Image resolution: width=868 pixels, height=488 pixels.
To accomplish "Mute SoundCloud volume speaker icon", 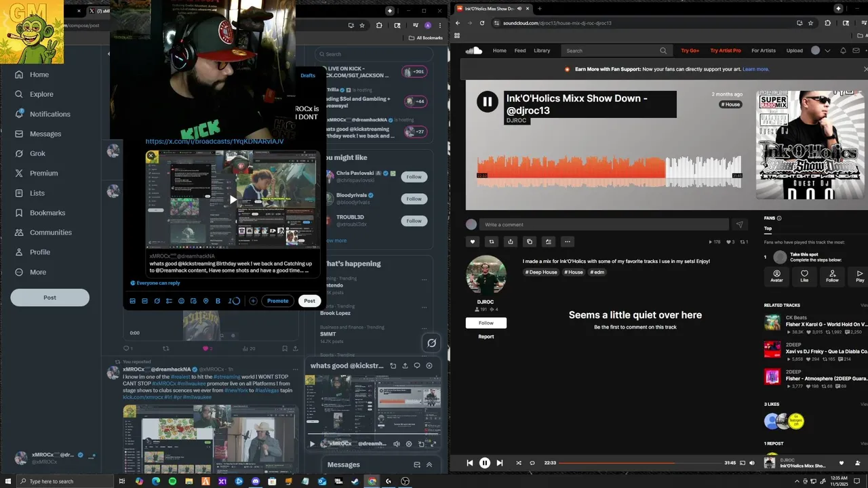I will tap(752, 463).
